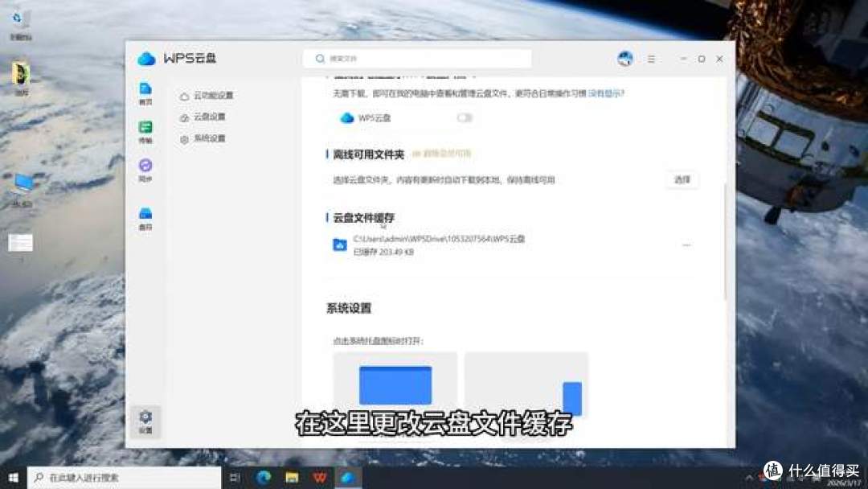The height and width of the screenshot is (489, 868).
Task: Launch Microsoft Edge from the taskbar
Action: [264, 478]
